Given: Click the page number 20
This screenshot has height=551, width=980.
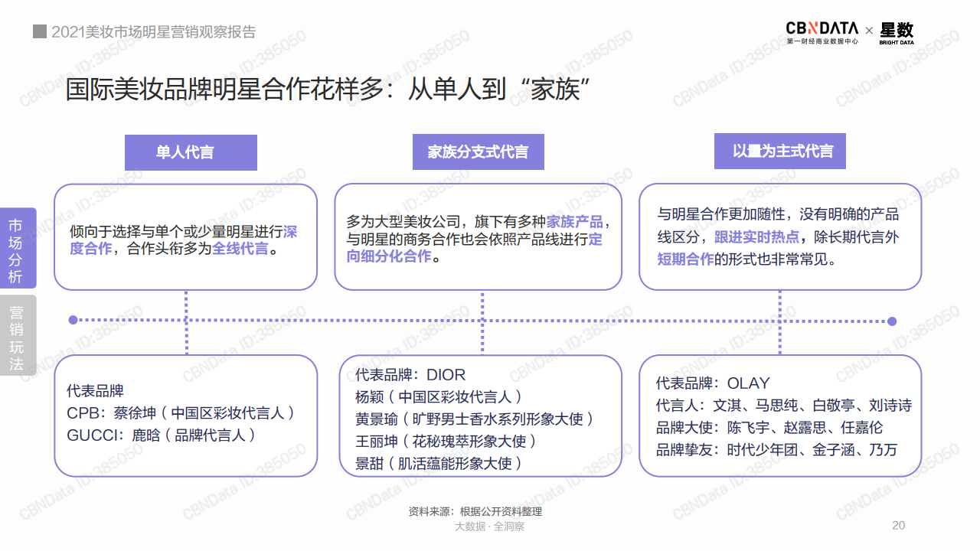Looking at the screenshot, I should coord(898,525).
